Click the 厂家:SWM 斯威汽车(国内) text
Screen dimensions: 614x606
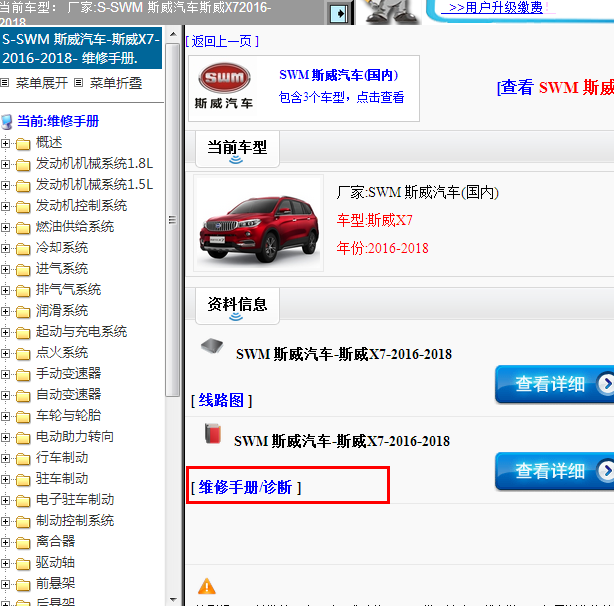[417, 193]
